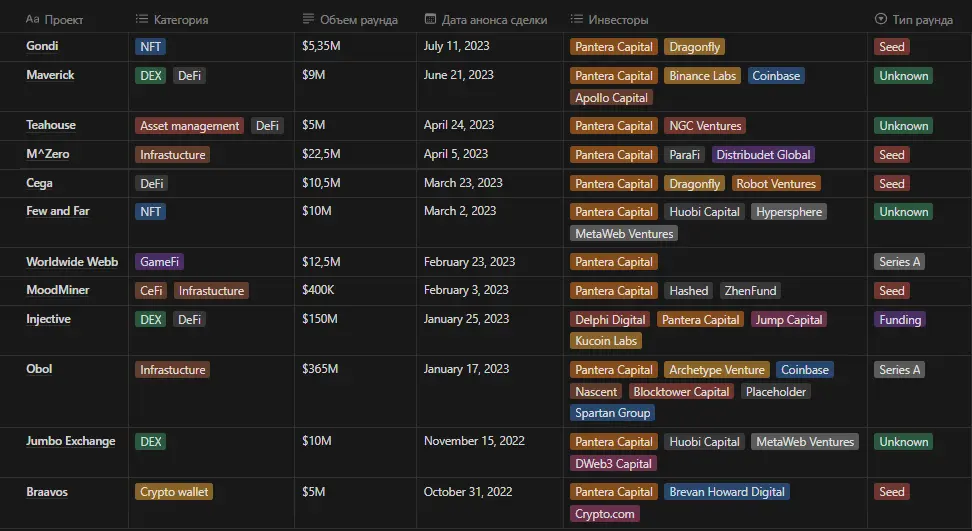Click the Apollo Capital investor tag
Viewport: 972px width, 531px height.
pyautogui.click(x=611, y=98)
